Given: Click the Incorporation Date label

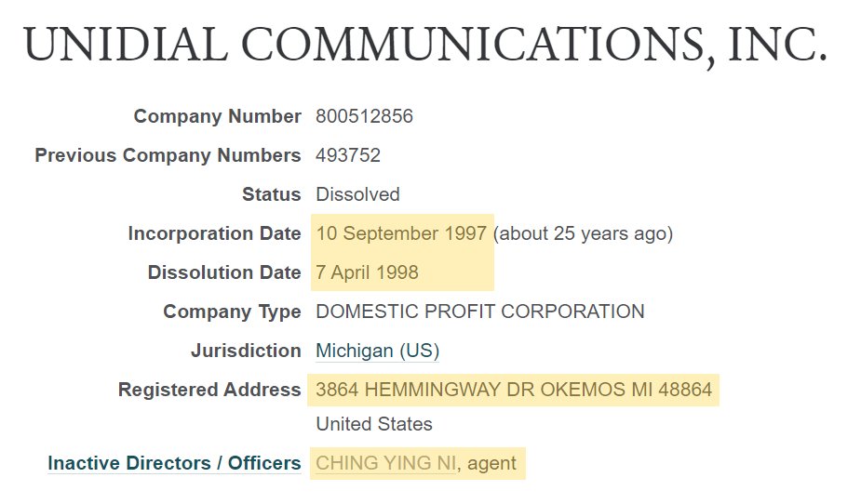Looking at the screenshot, I should click(x=214, y=233).
